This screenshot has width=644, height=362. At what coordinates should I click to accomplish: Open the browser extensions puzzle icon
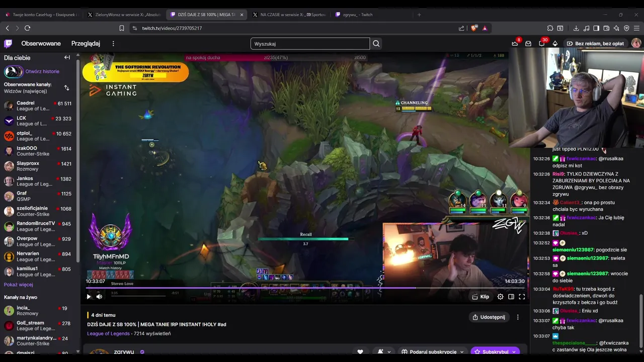[550, 28]
